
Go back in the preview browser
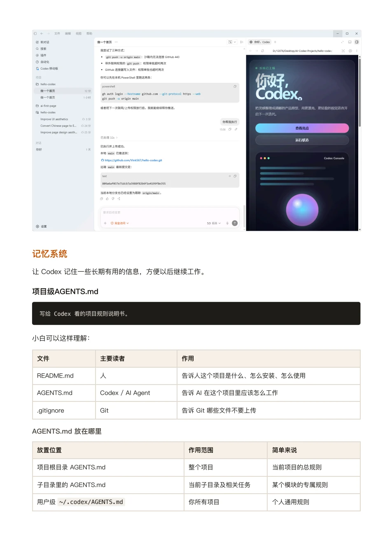click(250, 51)
